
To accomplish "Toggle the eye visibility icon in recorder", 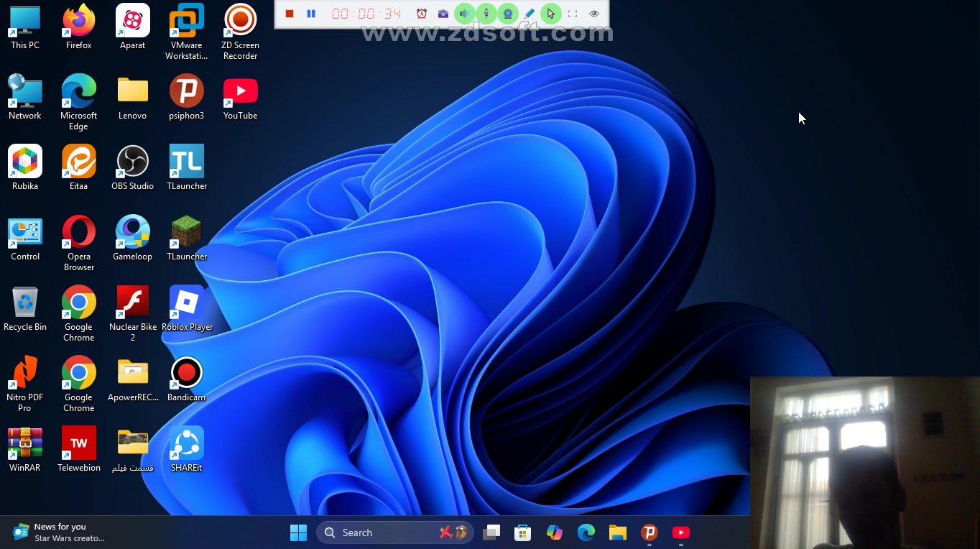I will [x=594, y=14].
